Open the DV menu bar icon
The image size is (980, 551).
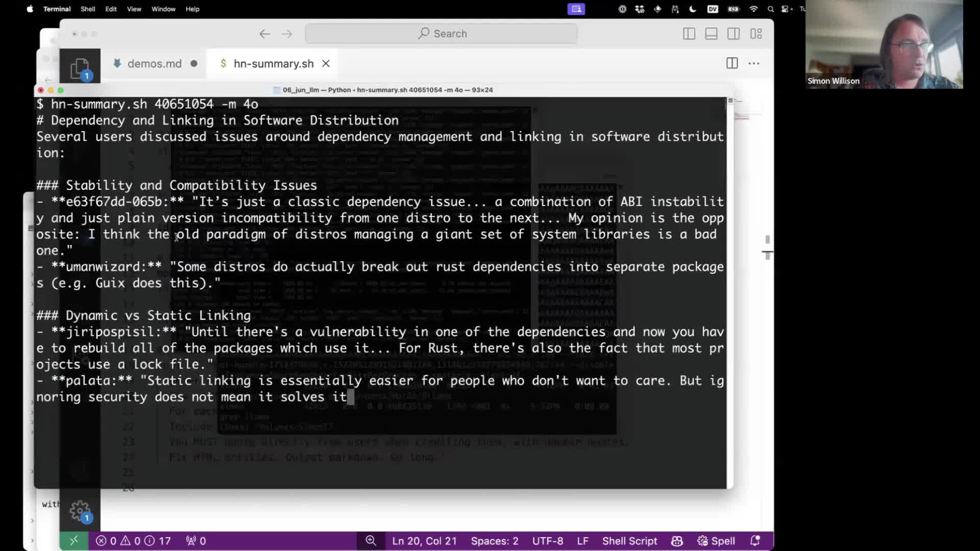(x=713, y=9)
